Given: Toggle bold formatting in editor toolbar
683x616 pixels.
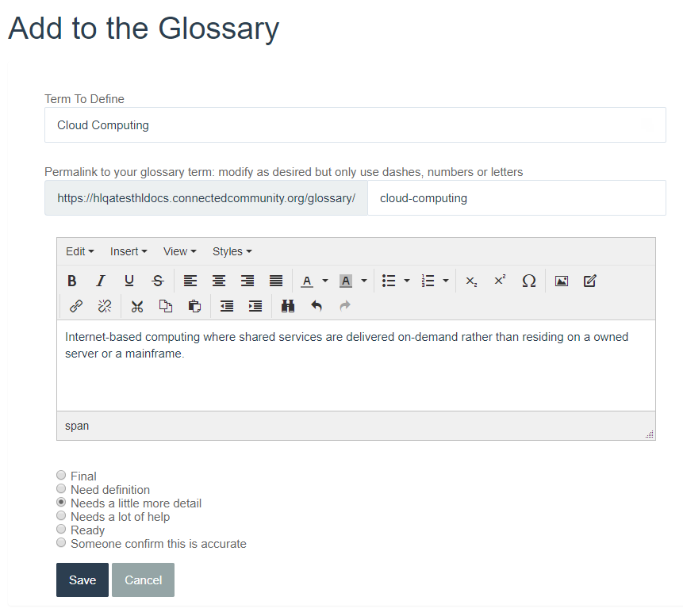Looking at the screenshot, I should [72, 281].
